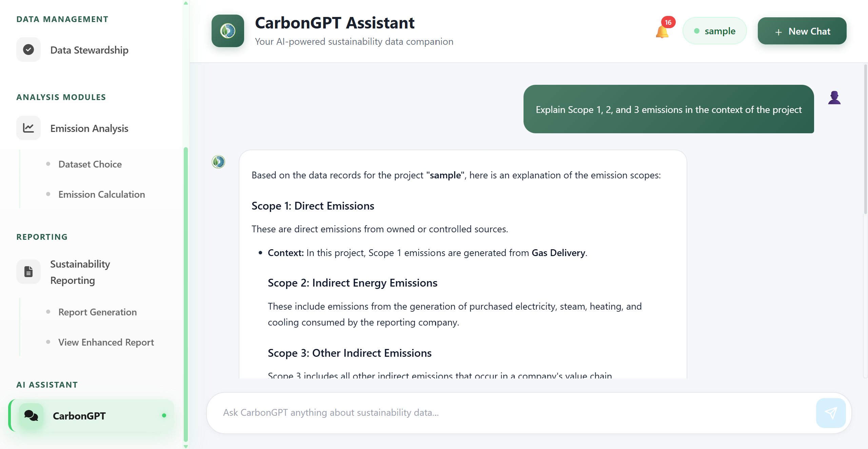Expand the Sustainability Reporting section

(x=80, y=272)
